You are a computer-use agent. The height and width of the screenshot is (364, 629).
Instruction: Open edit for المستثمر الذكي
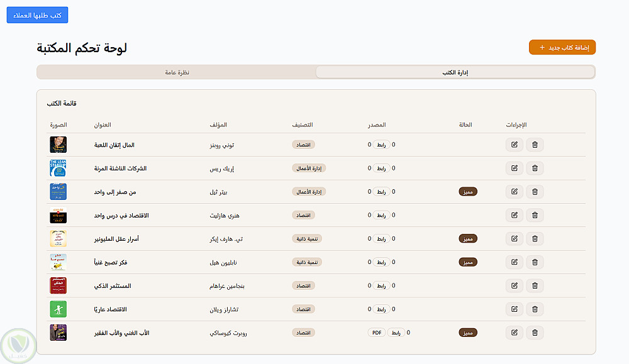click(514, 286)
